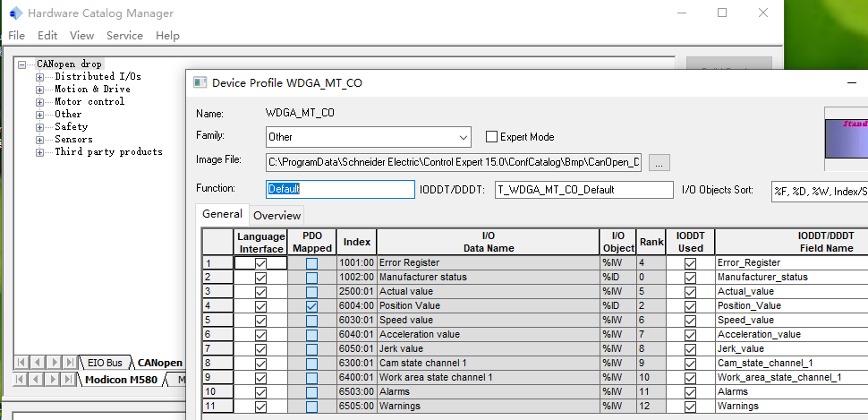Switch to the Overview tab

coord(277,216)
